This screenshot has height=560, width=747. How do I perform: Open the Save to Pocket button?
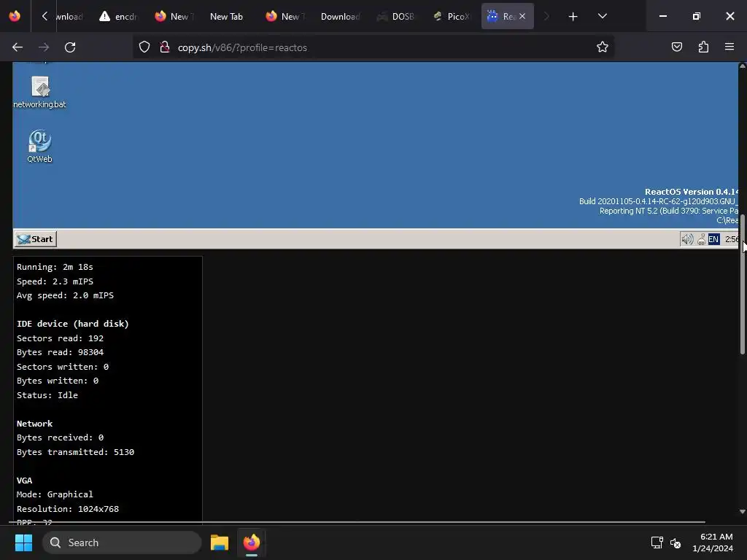point(676,47)
